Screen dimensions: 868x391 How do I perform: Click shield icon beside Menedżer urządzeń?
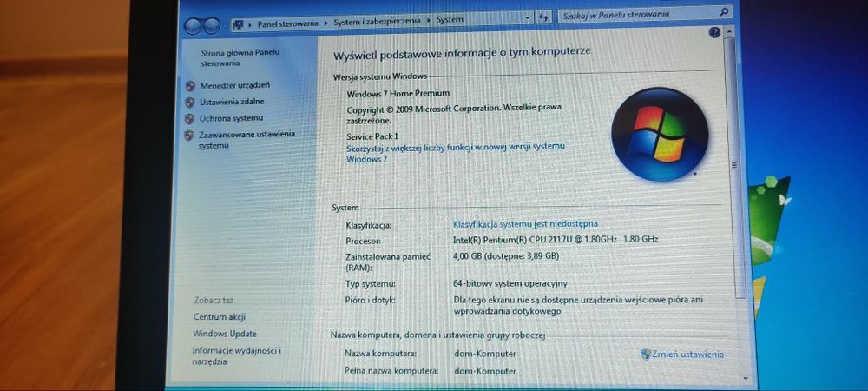(x=190, y=86)
